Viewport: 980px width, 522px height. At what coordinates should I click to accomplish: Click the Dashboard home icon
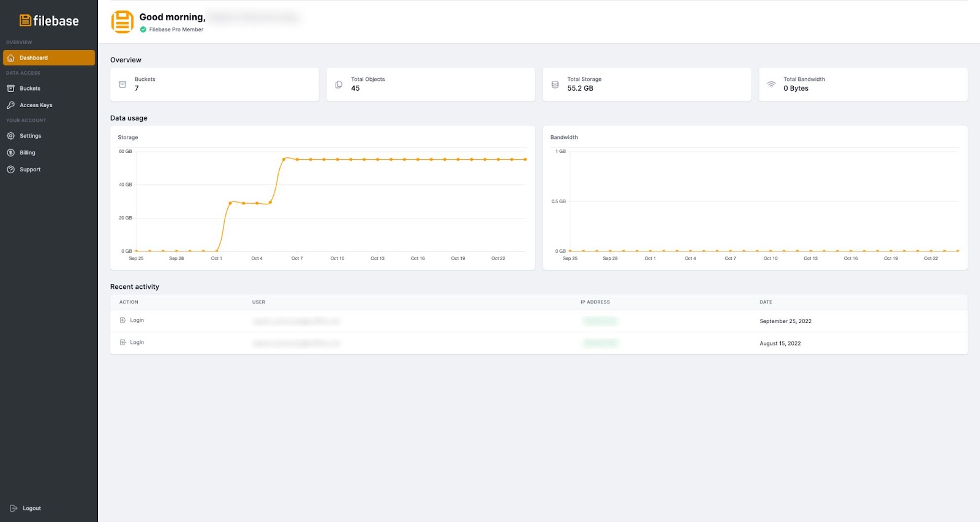pos(11,58)
